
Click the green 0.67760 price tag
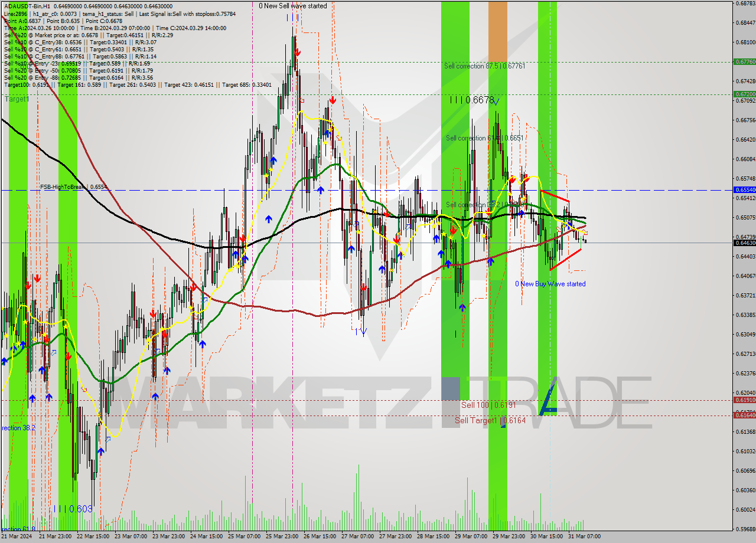[744, 61]
